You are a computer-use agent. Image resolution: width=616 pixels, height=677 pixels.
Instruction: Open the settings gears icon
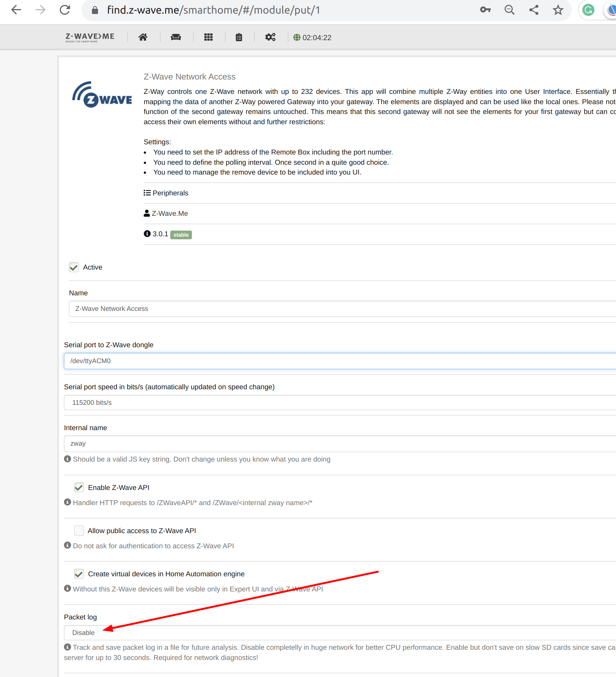[270, 37]
